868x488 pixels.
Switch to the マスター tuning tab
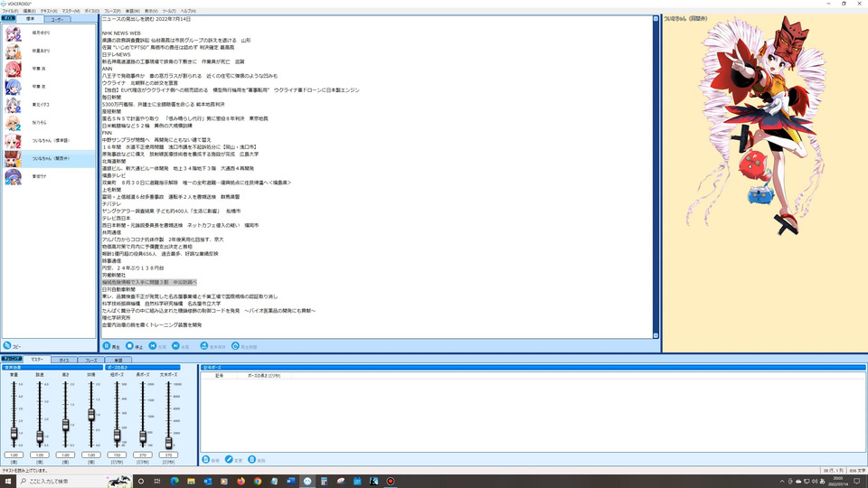click(37, 359)
